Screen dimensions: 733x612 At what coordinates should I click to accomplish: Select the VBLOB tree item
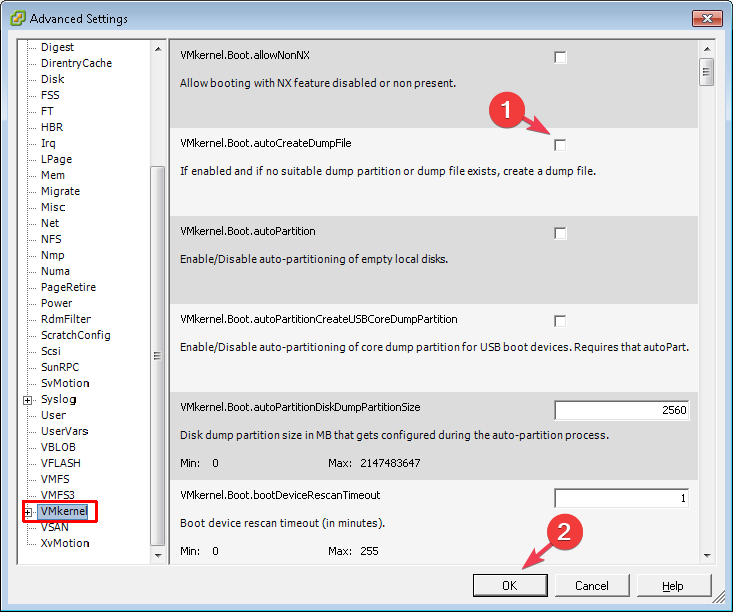point(58,447)
